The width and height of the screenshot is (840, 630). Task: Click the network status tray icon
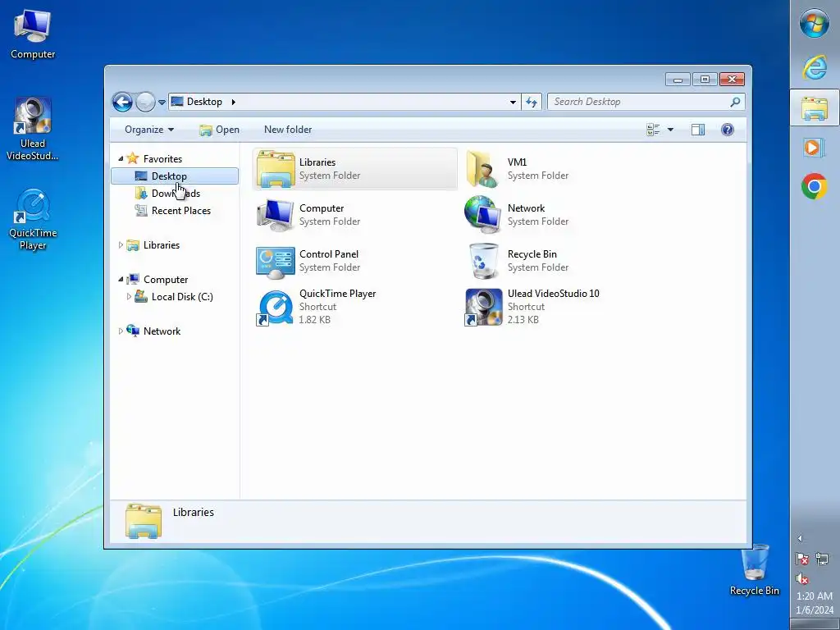pos(822,559)
